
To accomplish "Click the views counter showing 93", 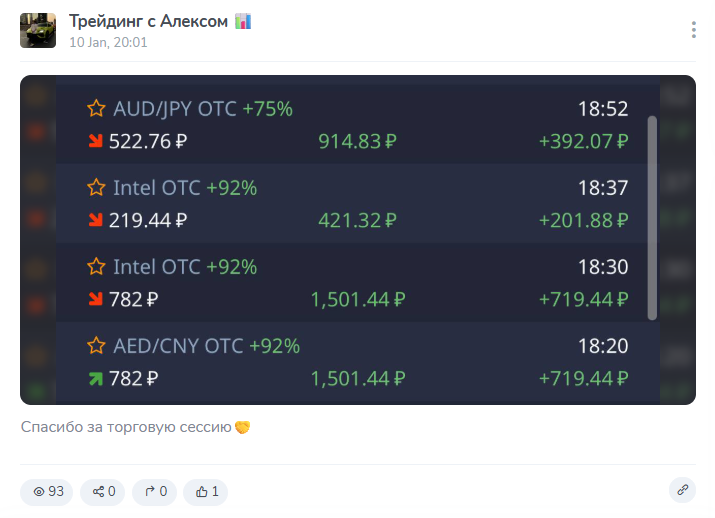I will coord(48,491).
